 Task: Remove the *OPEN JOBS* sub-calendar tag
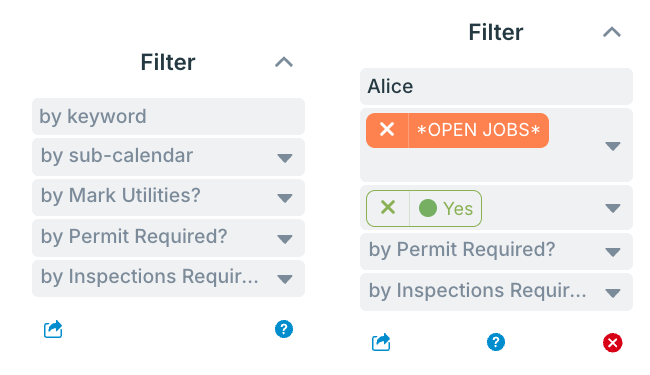point(387,130)
